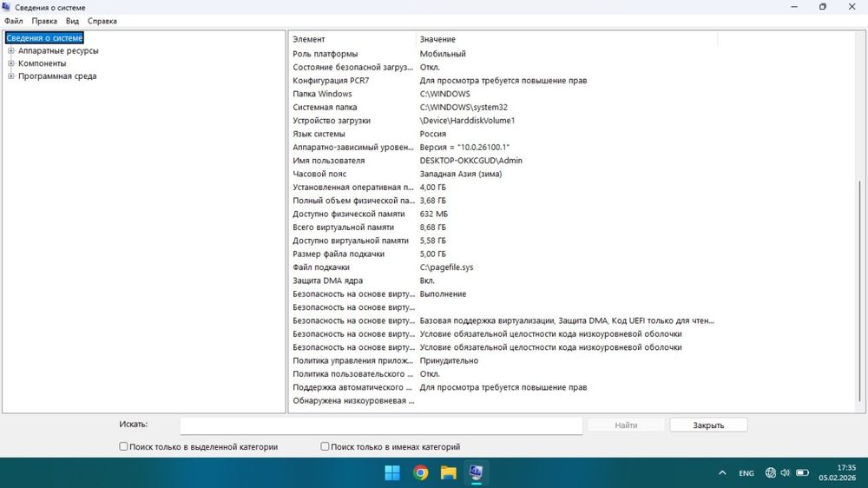Click value 632 МБ
The width and height of the screenshot is (868, 488).
[433, 214]
